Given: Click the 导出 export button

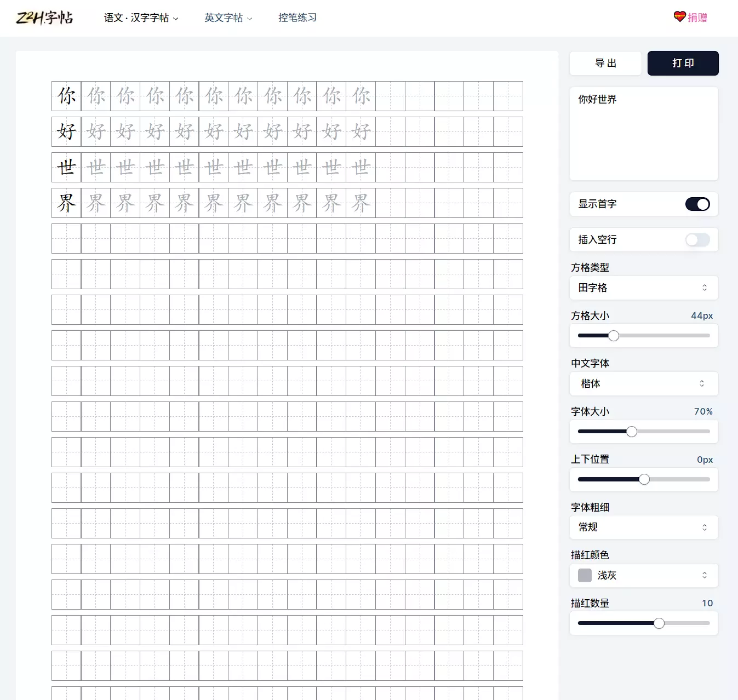Looking at the screenshot, I should [605, 63].
